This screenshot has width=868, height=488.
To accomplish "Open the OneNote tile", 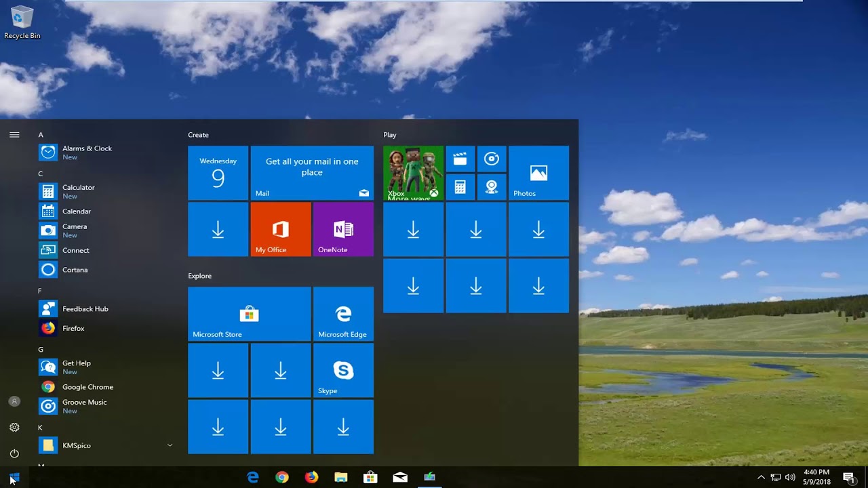I will (x=343, y=229).
